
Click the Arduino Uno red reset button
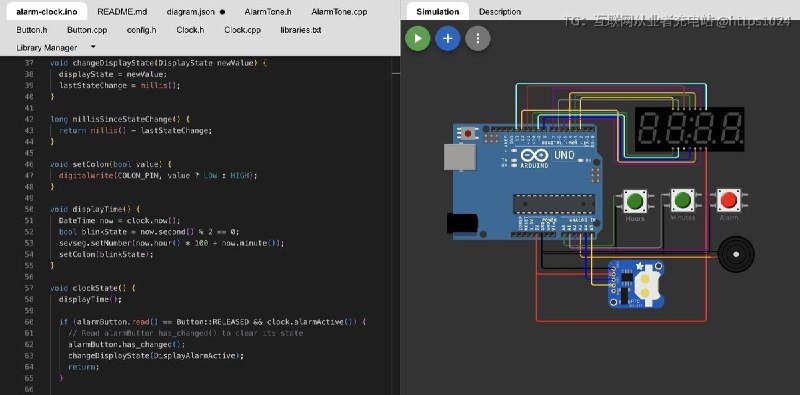pyautogui.click(x=468, y=134)
